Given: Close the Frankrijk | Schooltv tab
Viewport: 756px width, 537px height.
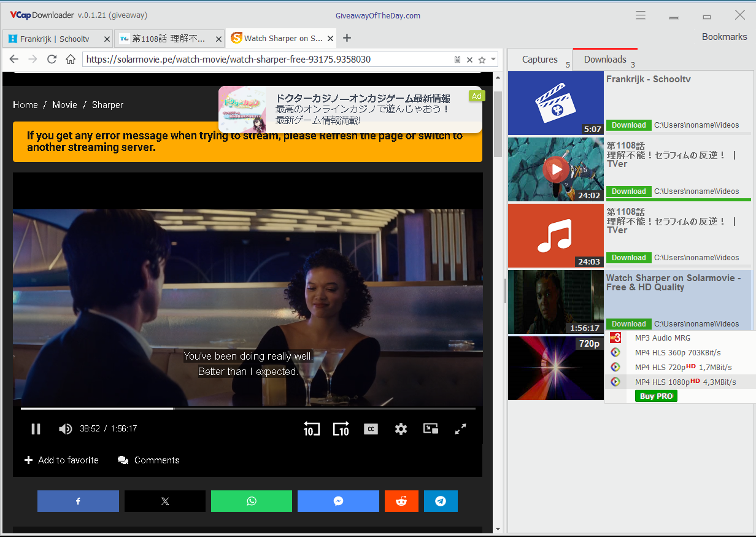Looking at the screenshot, I should (x=107, y=39).
